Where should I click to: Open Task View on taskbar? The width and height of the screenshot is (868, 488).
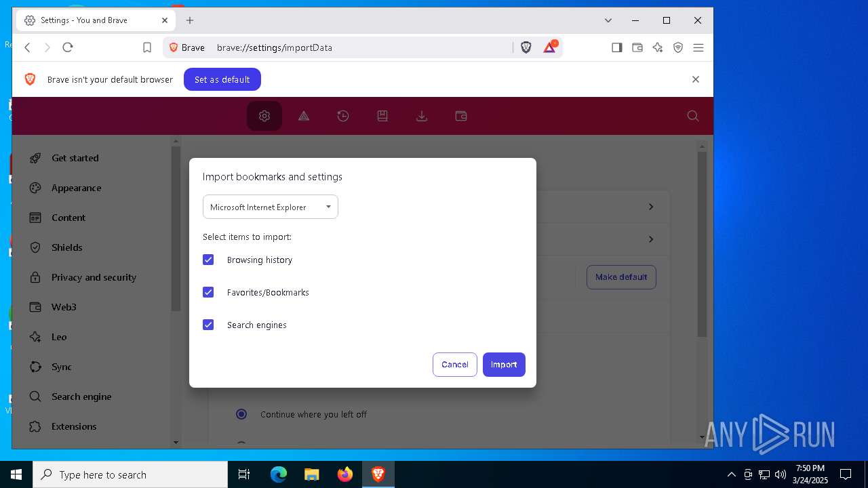tap(244, 474)
